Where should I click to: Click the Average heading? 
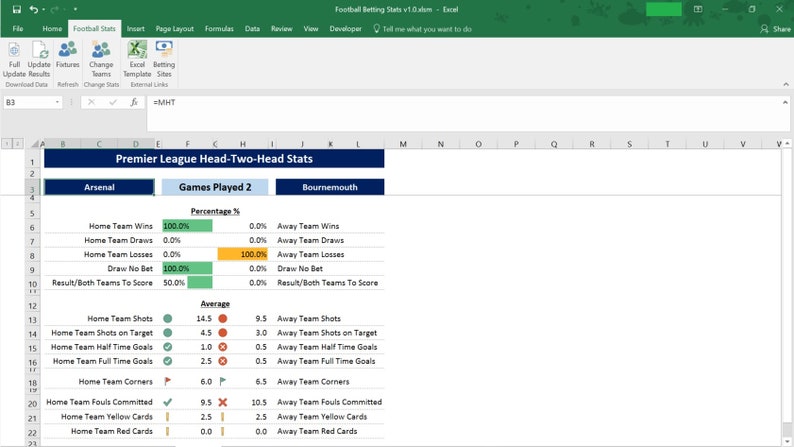(x=215, y=304)
